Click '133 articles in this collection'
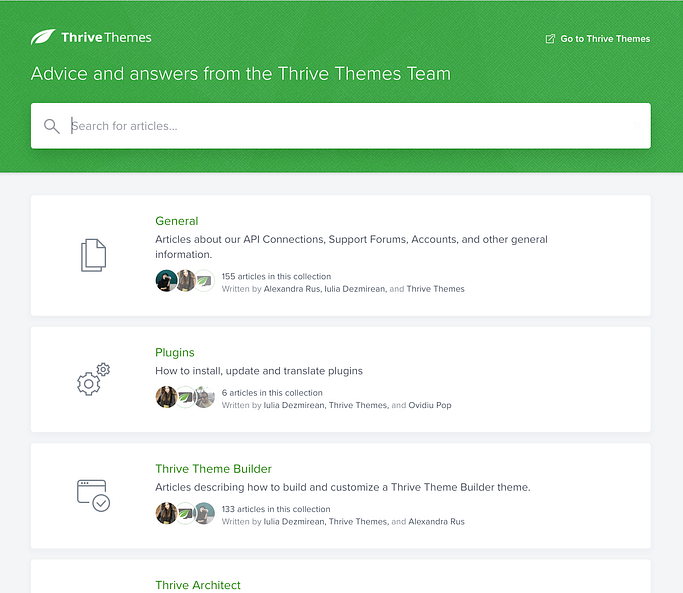 coord(276,509)
